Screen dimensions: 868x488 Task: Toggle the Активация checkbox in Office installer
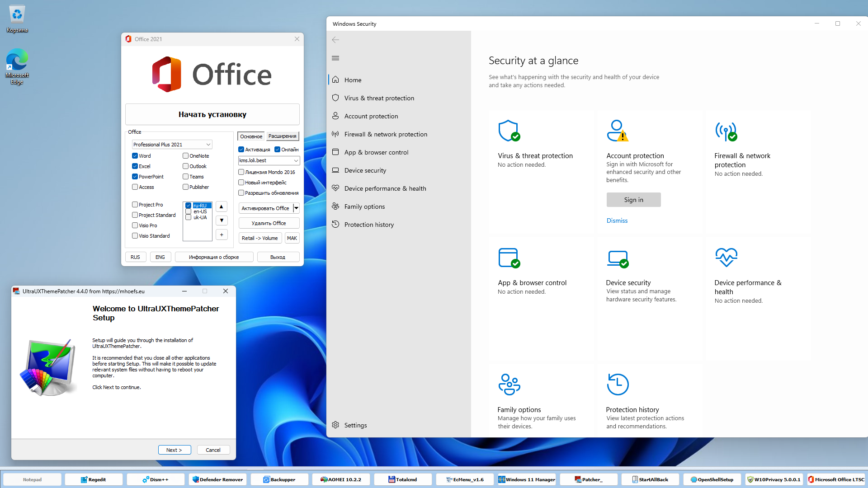pyautogui.click(x=241, y=149)
